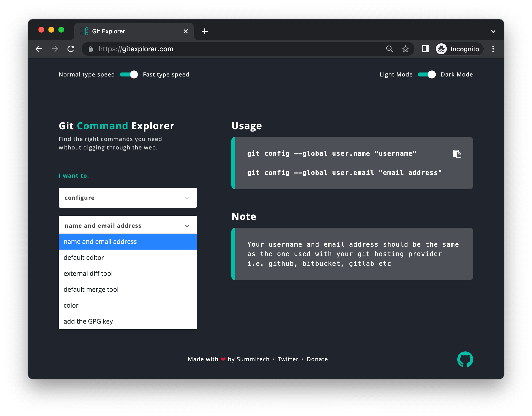532x416 pixels.
Task: Click the Donate link
Action: point(317,359)
